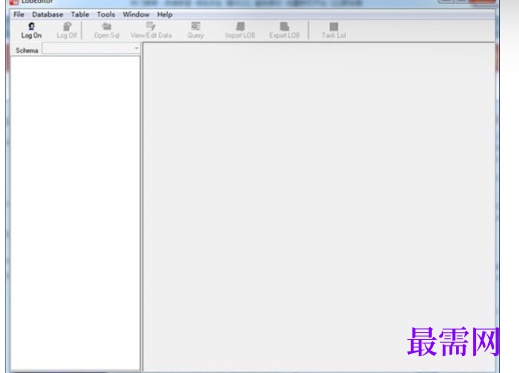Open the Window menu
This screenshot has width=519, height=373.
tap(136, 15)
